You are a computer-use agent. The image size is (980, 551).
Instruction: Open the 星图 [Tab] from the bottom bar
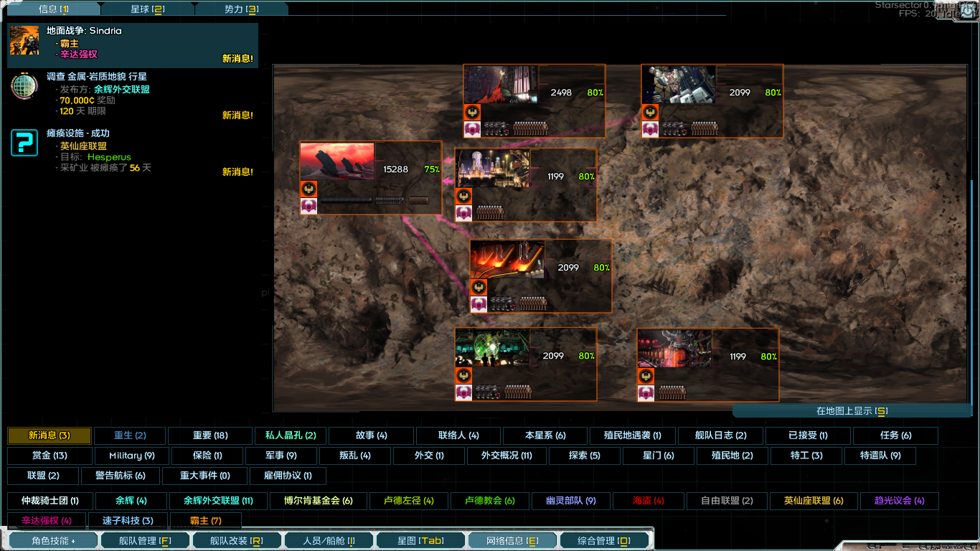[420, 540]
